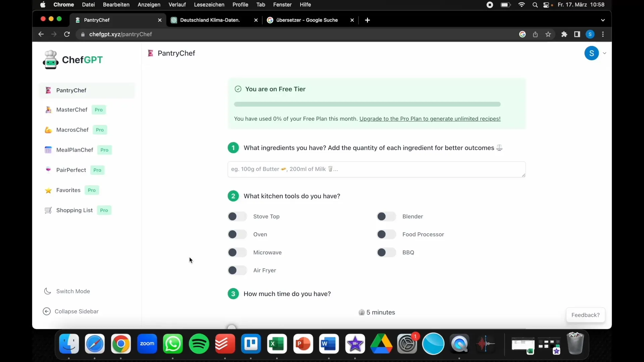Open Spotify from the Dock
Screen dimensions: 644x362
click(199, 344)
